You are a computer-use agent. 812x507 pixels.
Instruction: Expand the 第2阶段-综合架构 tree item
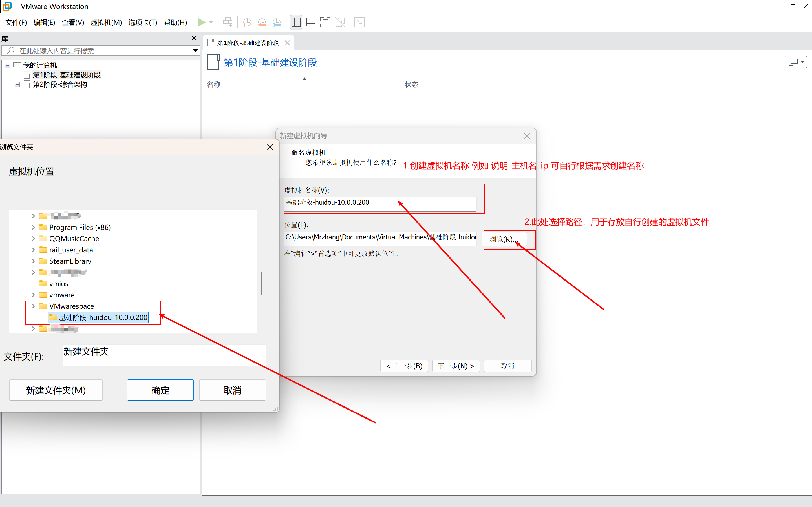coord(17,84)
